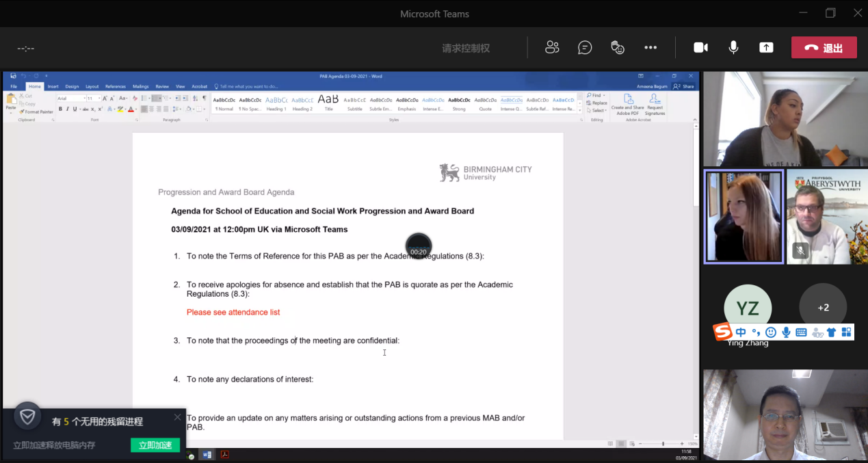Open the Font dialog launcher
Viewport: 868px width, 463px height.
(x=136, y=120)
